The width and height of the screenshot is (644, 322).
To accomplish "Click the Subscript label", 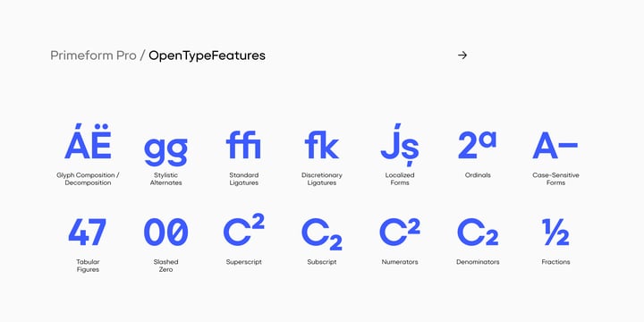I will (x=322, y=262).
